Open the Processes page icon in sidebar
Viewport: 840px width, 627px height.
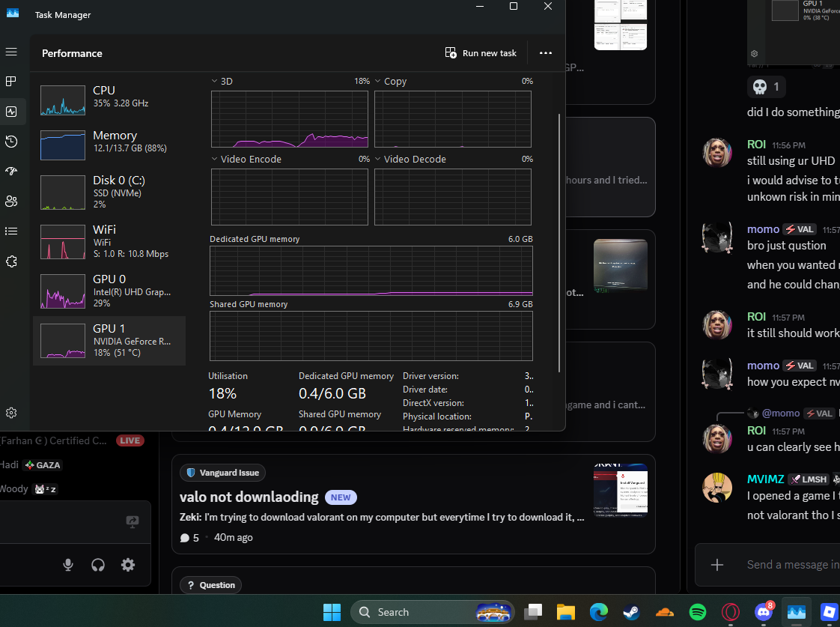[x=11, y=82]
